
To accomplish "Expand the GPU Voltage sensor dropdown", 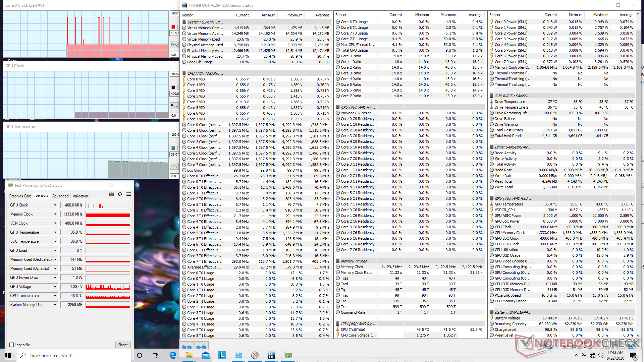I will click(55, 287).
